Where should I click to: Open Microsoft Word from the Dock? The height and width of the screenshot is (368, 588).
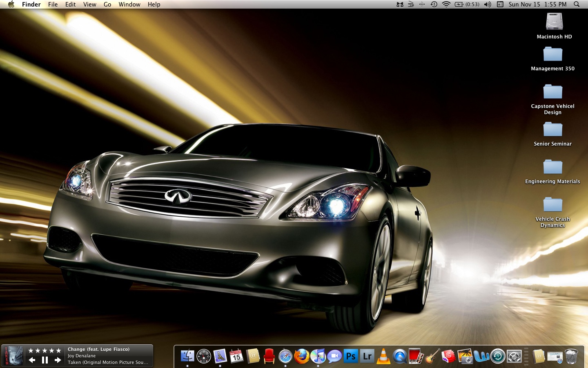481,356
